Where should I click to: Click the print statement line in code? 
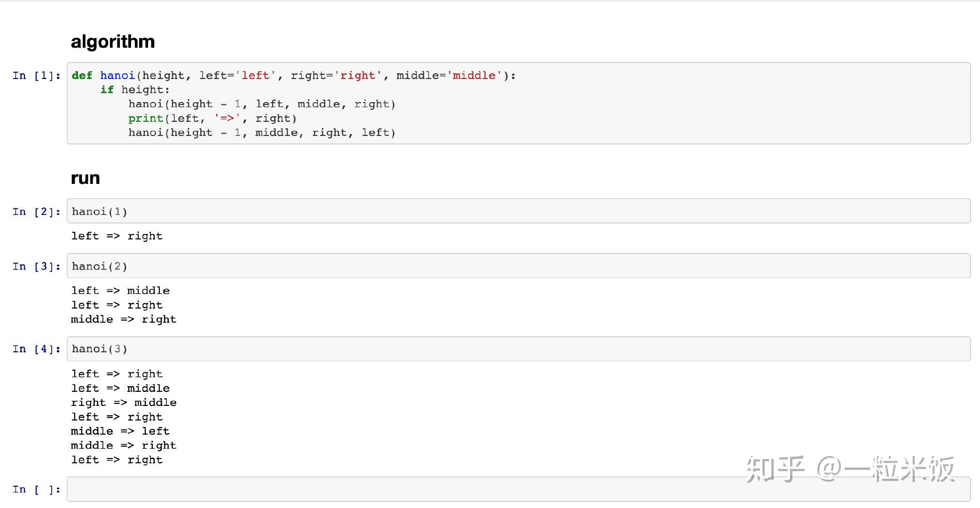point(212,119)
